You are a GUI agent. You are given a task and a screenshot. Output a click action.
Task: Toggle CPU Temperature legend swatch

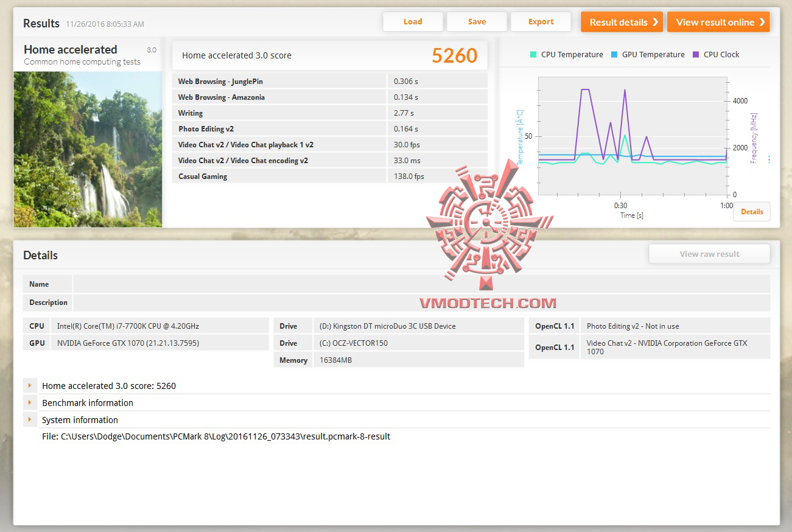point(533,55)
